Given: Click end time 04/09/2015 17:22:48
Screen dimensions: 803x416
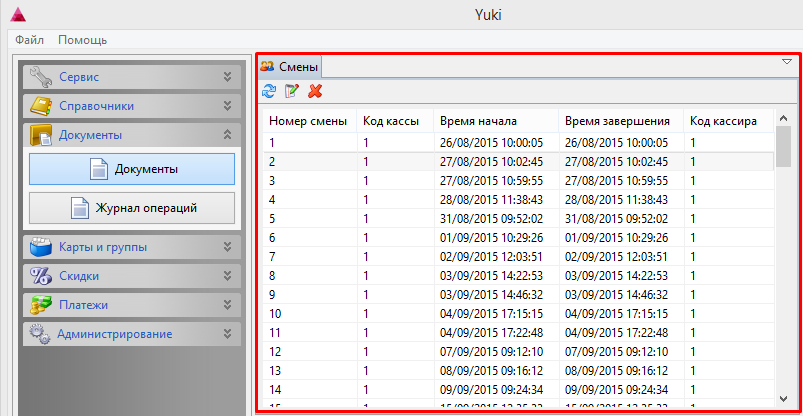Looking at the screenshot, I should click(616, 332).
